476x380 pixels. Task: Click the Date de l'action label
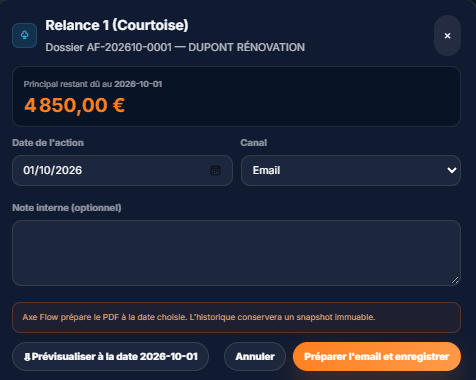click(48, 143)
